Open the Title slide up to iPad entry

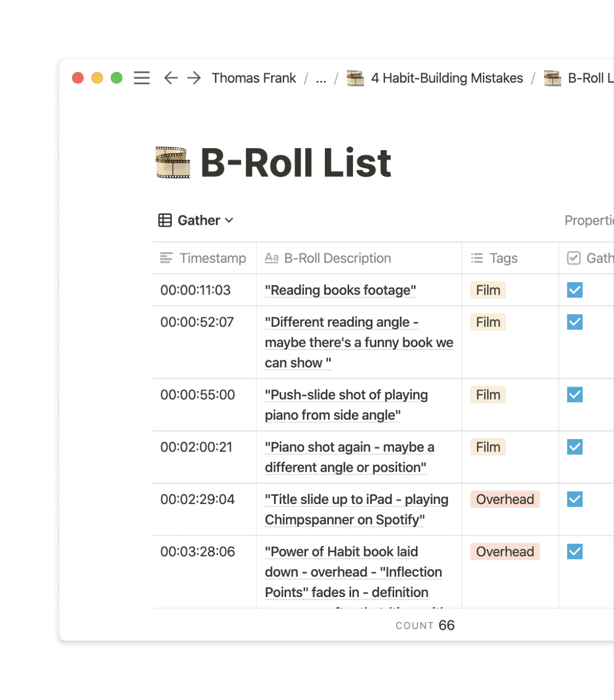pos(357,509)
